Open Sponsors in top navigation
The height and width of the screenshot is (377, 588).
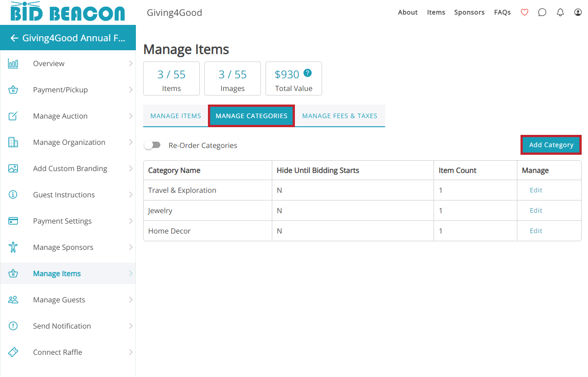[469, 13]
